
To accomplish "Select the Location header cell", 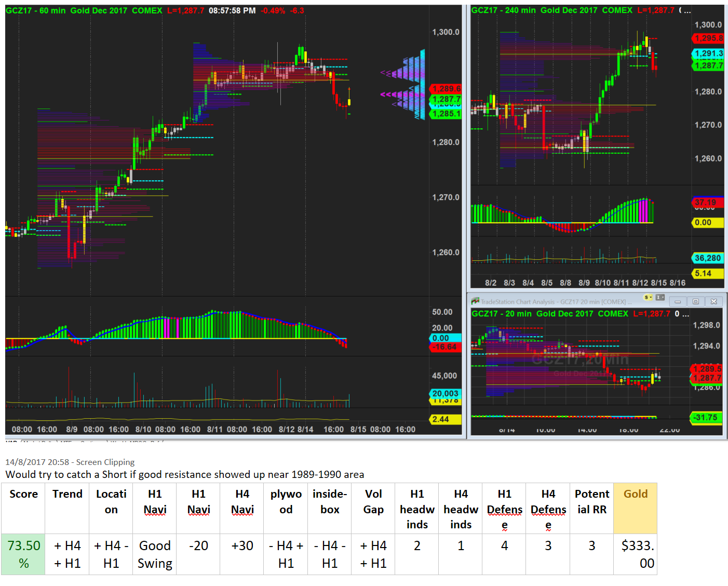I will tap(111, 509).
